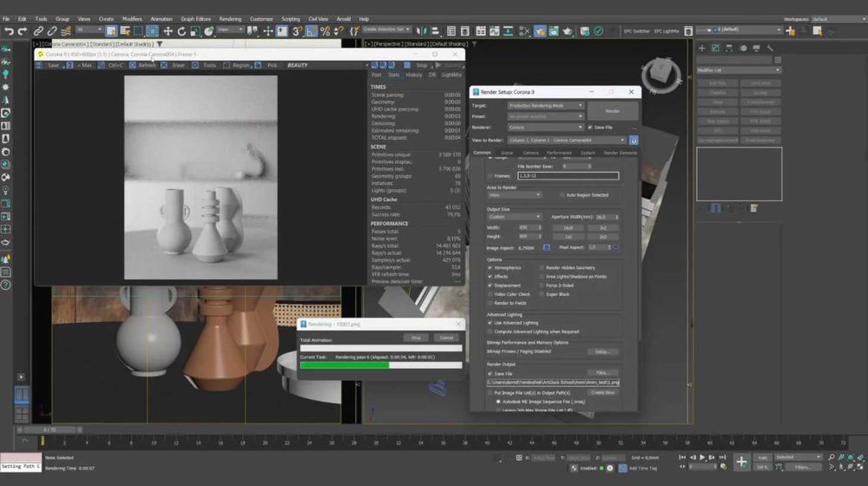Open the Create tab plus icon in command panel
The image size is (868, 486).
[x=702, y=48]
